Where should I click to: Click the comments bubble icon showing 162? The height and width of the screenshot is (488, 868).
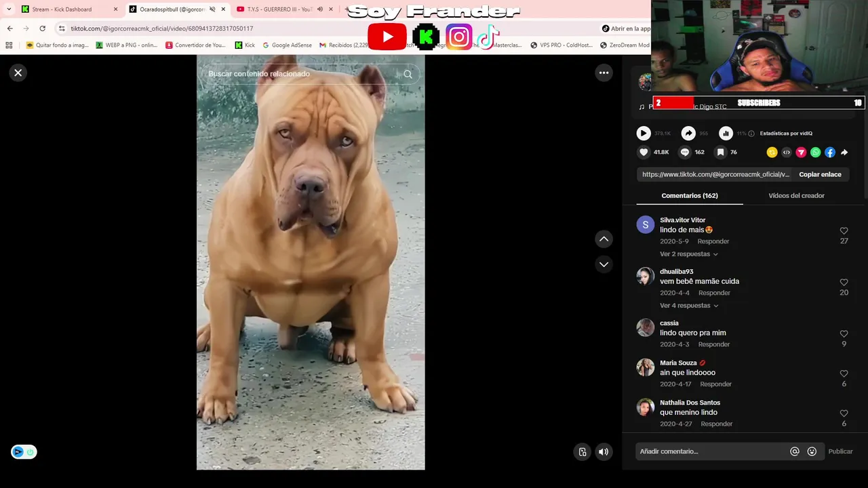pos(685,152)
